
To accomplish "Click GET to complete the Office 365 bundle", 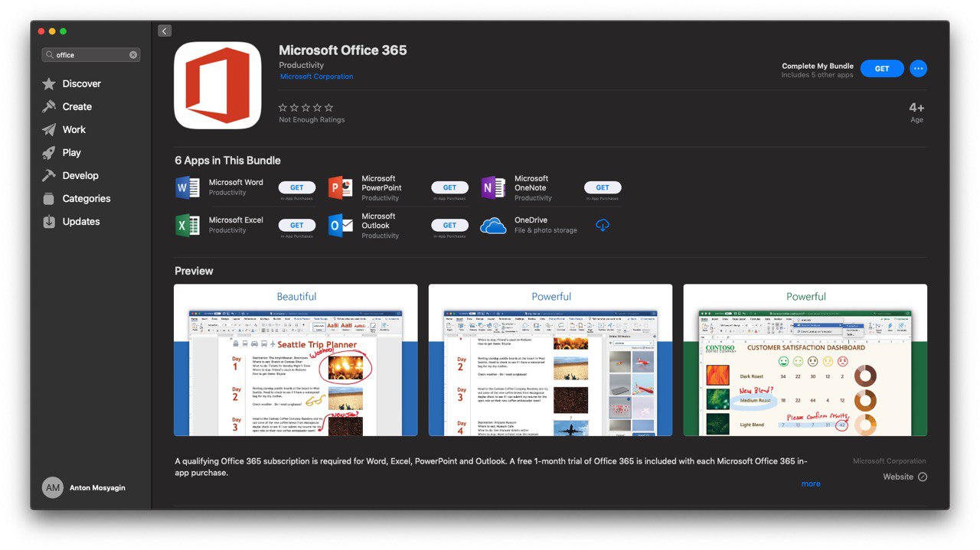I will pos(882,68).
